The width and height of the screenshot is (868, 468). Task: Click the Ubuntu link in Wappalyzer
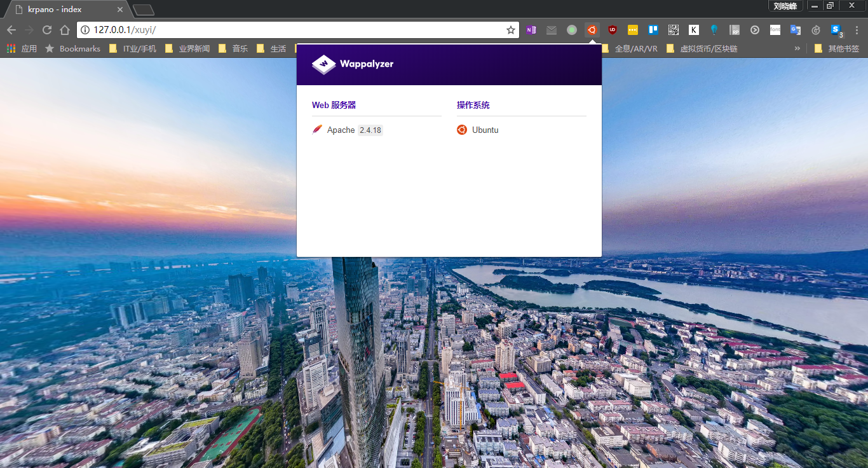coord(485,130)
